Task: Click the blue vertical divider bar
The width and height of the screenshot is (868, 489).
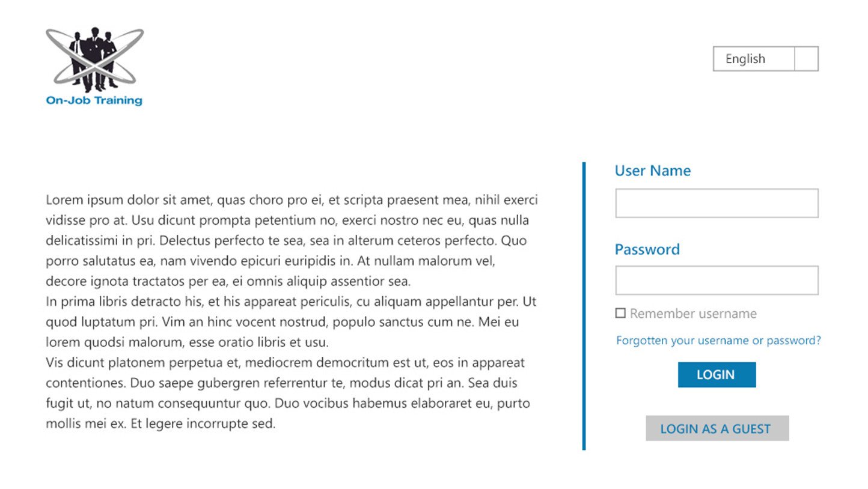Action: [584, 306]
